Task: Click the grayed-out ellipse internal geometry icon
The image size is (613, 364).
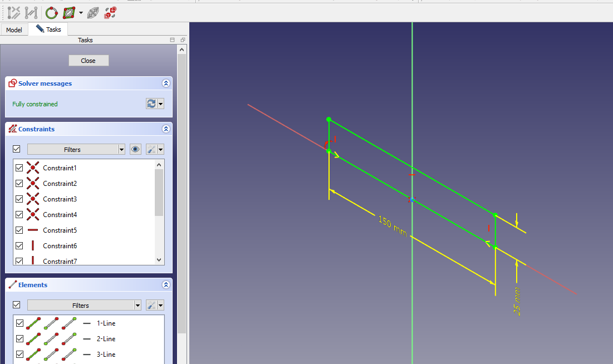Action: tap(93, 13)
